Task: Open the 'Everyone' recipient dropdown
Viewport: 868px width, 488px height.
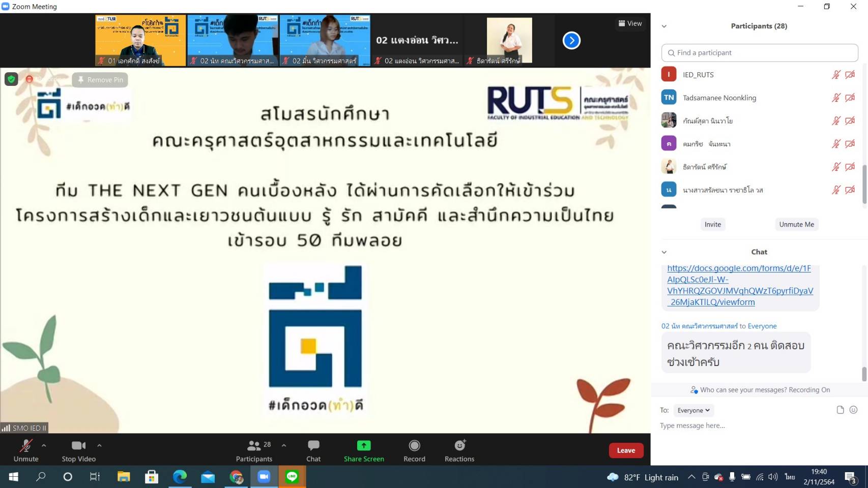Action: (x=693, y=410)
